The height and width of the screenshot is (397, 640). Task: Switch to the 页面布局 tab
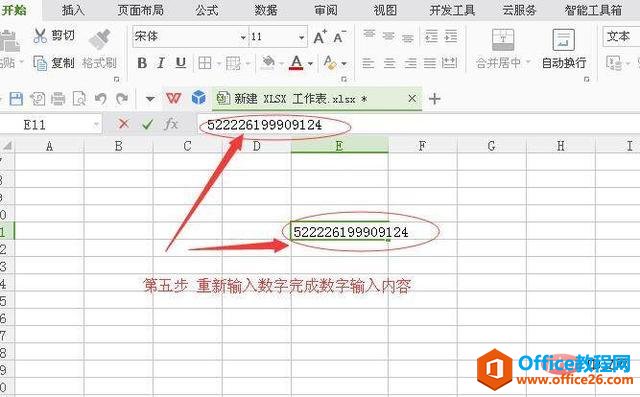(x=140, y=10)
